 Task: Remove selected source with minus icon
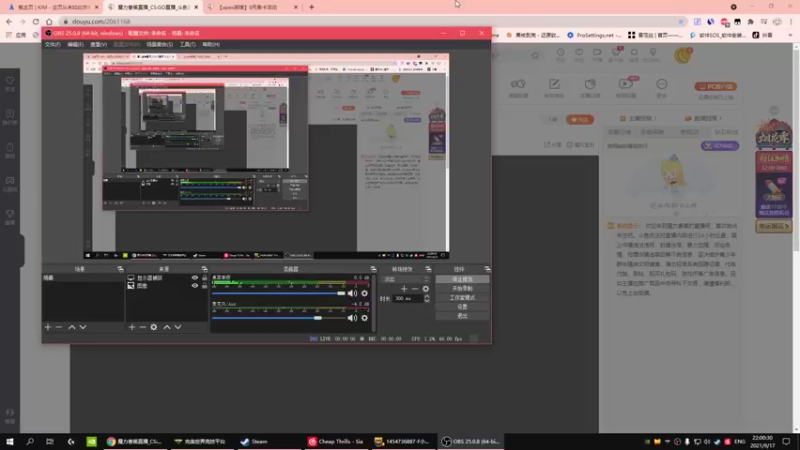pyautogui.click(x=142, y=327)
